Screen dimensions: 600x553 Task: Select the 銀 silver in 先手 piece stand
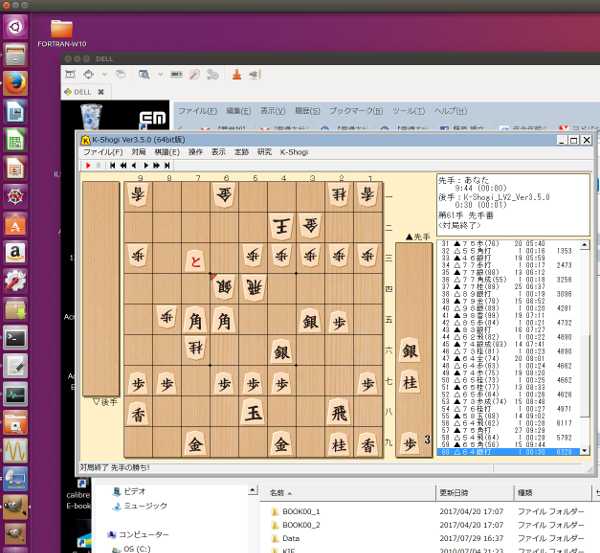tap(410, 350)
